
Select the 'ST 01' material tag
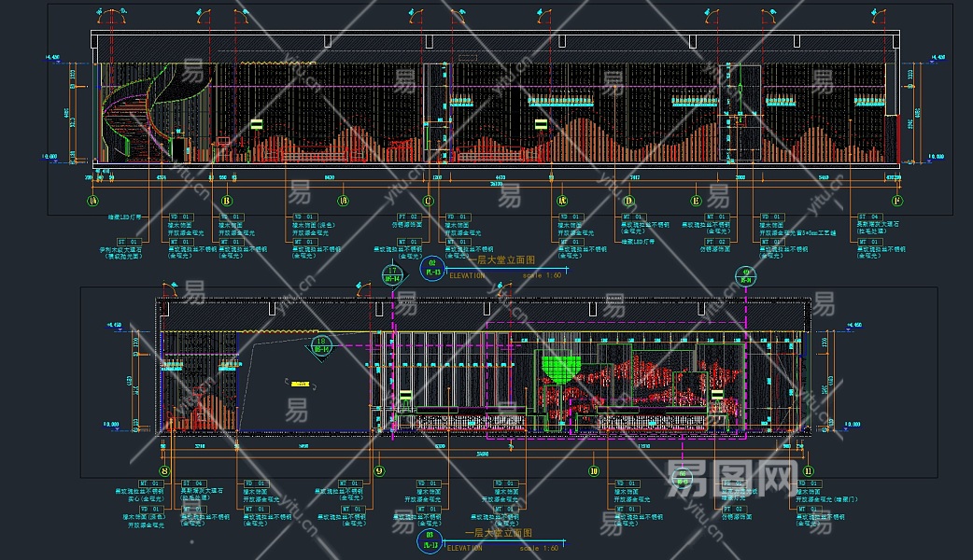[130, 242]
